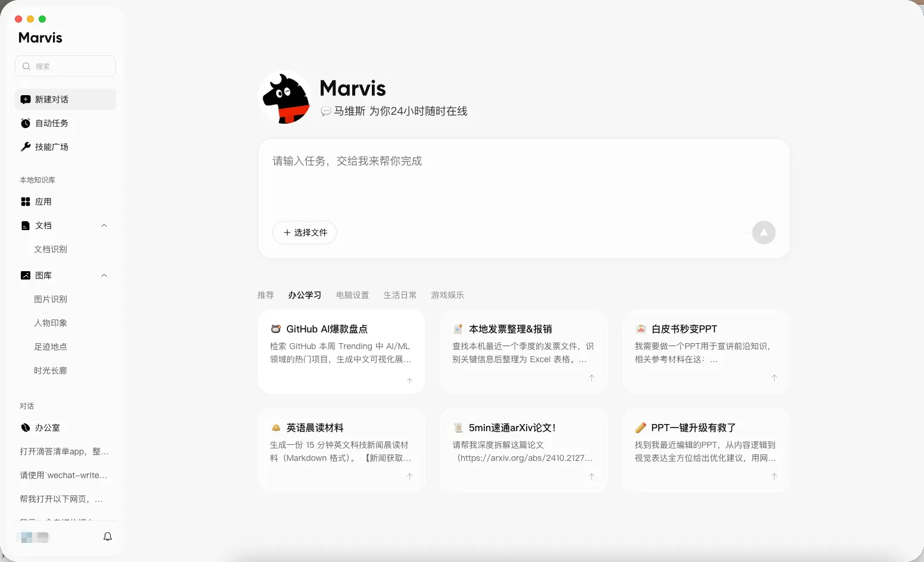Viewport: 924px width, 562px height.
Task: Click the pencil icon of PPT一键升级有救了
Action: pos(641,428)
